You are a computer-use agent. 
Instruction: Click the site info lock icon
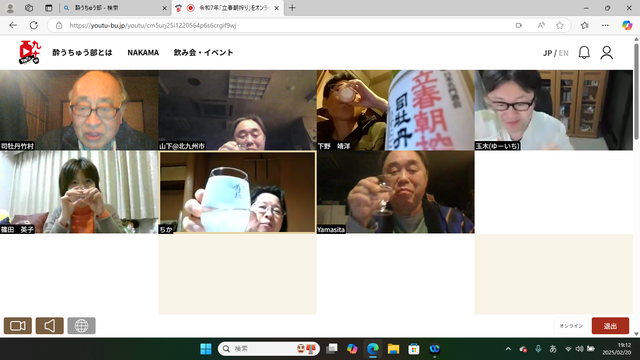(59, 25)
